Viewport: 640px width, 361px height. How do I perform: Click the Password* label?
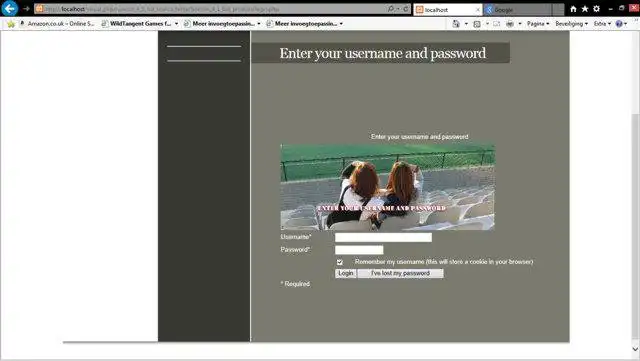(x=295, y=250)
